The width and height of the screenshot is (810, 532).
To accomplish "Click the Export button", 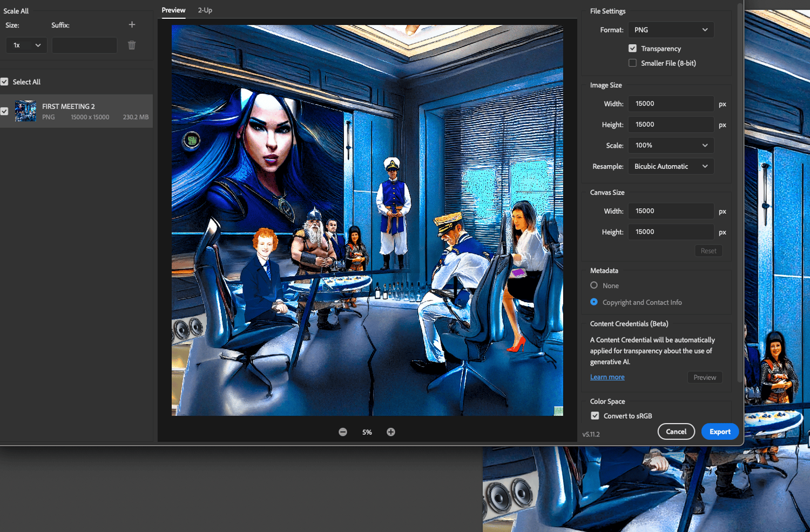I will coord(720,432).
